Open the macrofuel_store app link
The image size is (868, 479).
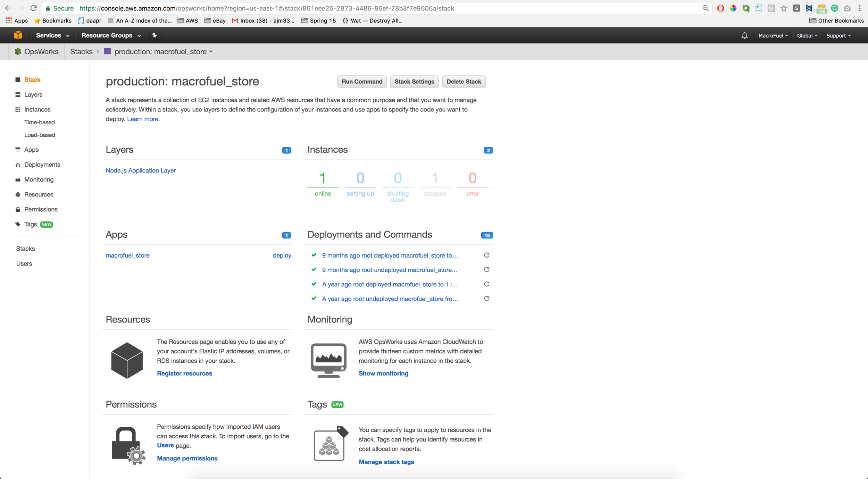tap(127, 255)
